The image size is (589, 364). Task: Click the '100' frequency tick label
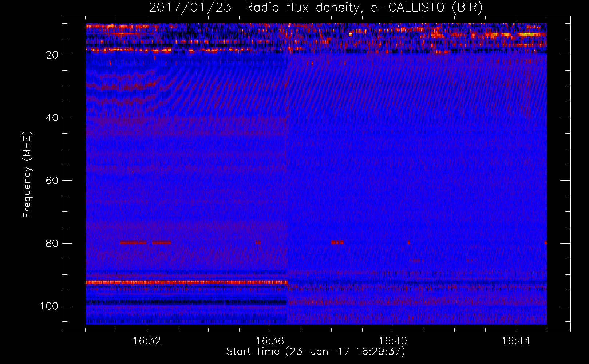pyautogui.click(x=49, y=306)
